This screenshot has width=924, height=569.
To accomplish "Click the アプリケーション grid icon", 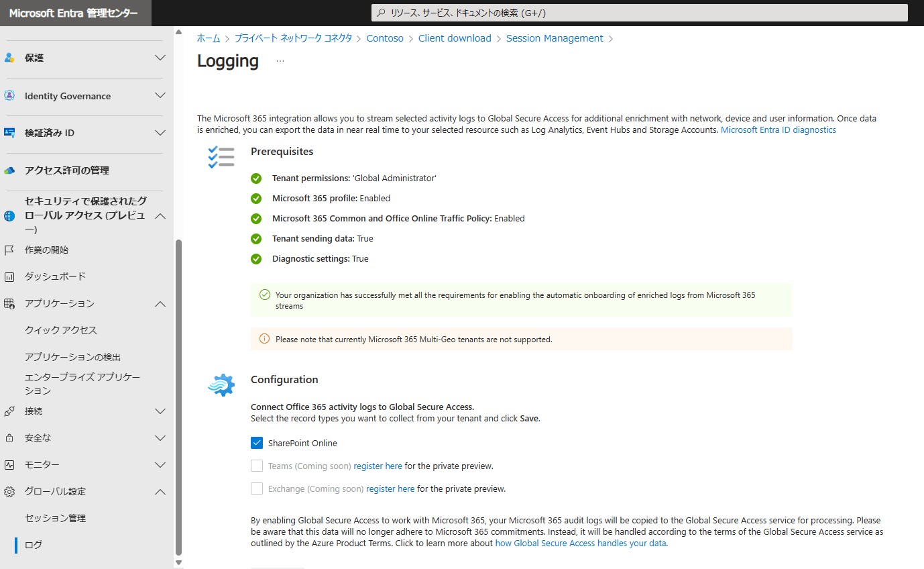I will click(9, 303).
